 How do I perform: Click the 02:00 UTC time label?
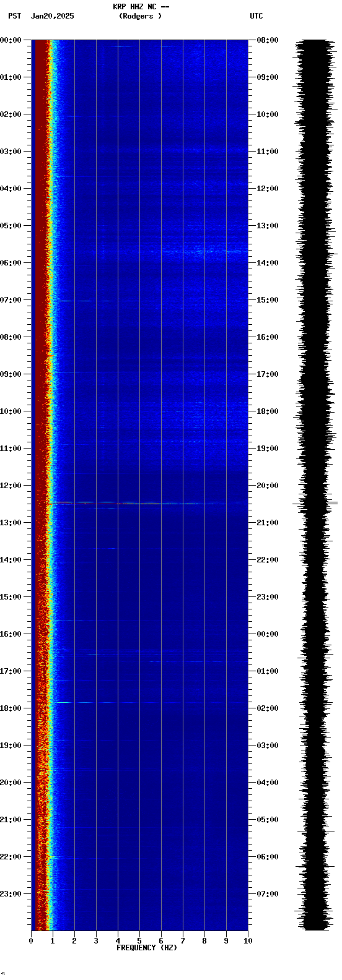(268, 708)
